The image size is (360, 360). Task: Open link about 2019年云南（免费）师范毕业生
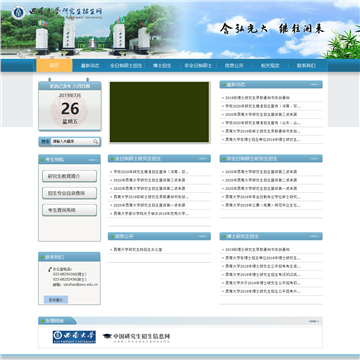point(263,205)
